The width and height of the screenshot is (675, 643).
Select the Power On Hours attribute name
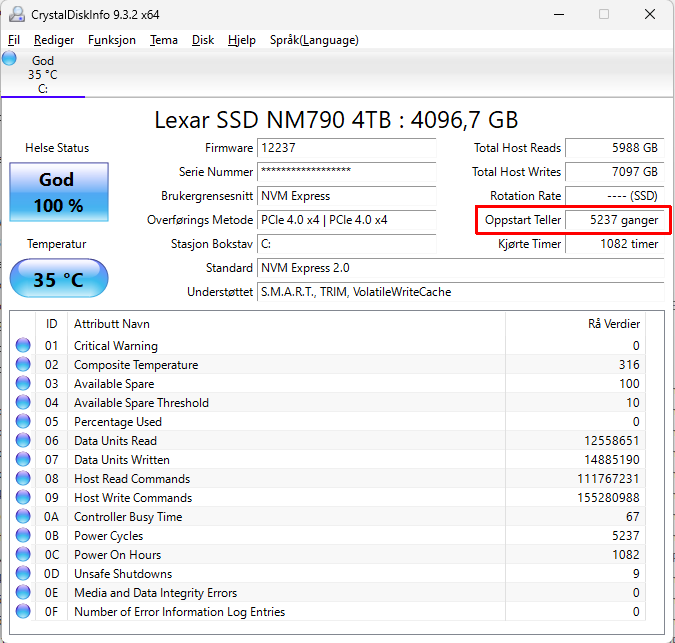tap(118, 555)
